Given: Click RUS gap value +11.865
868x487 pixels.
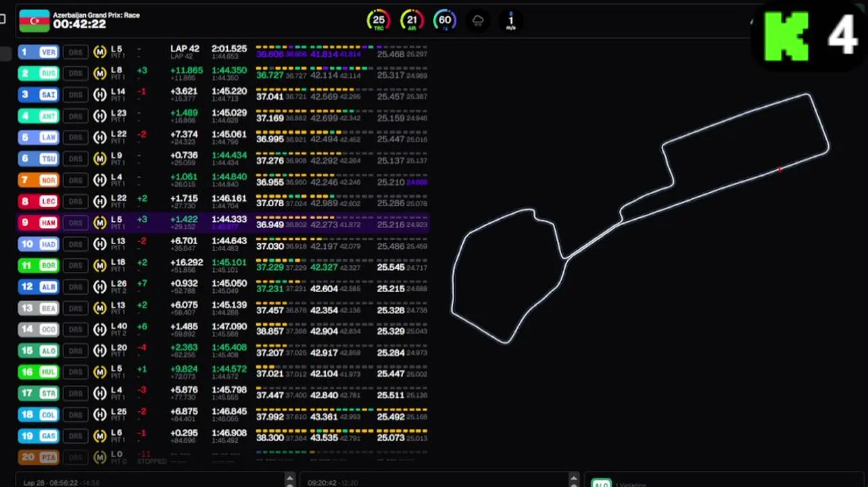Looking at the screenshot, I should tap(187, 70).
